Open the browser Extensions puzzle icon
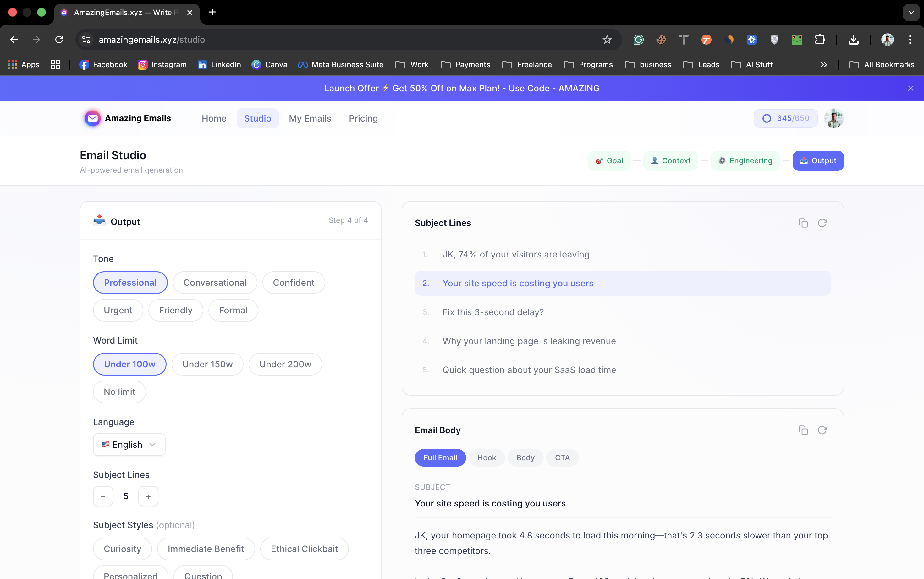This screenshot has width=924, height=579. tap(820, 40)
